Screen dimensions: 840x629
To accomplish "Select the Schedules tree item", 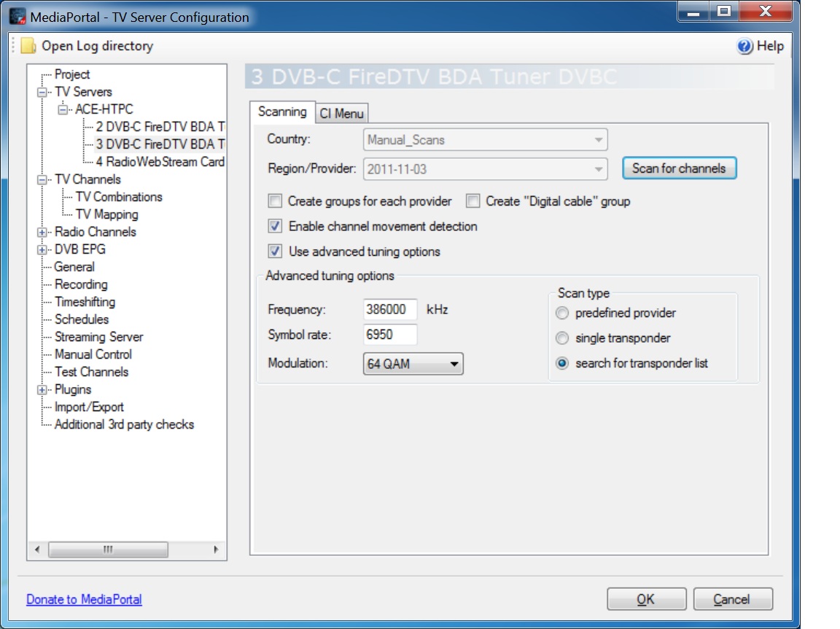I will click(x=82, y=319).
